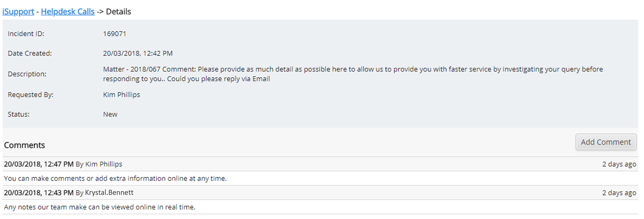Click the Status value New
The image size is (644, 219).
110,114
